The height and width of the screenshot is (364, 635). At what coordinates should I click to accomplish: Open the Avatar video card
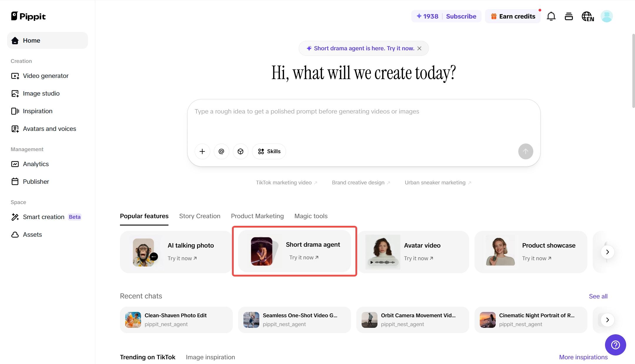click(413, 252)
